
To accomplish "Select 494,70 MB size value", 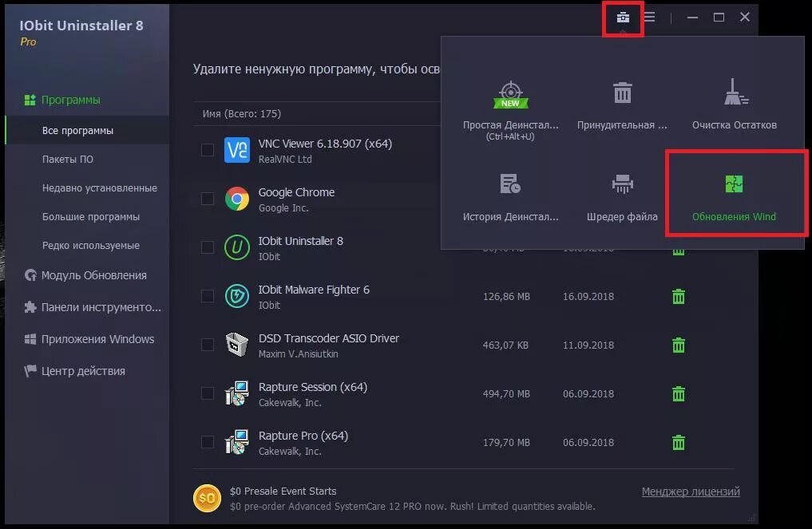I will [x=506, y=394].
